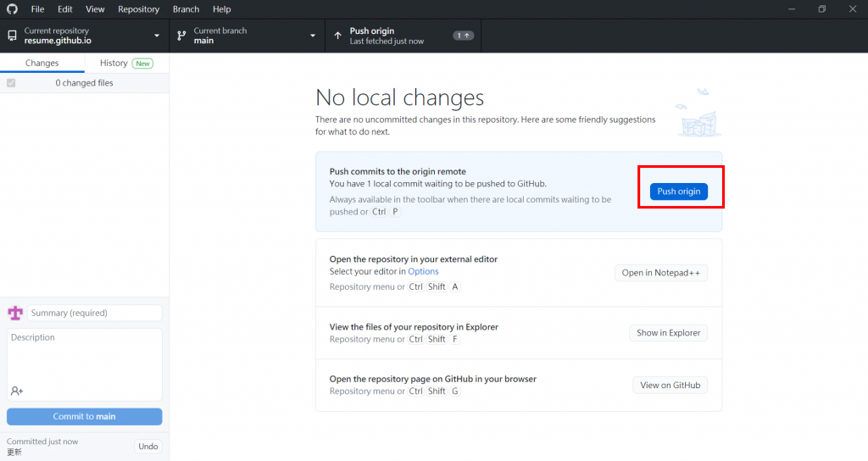Click 'Committed just now' text

pos(42,442)
